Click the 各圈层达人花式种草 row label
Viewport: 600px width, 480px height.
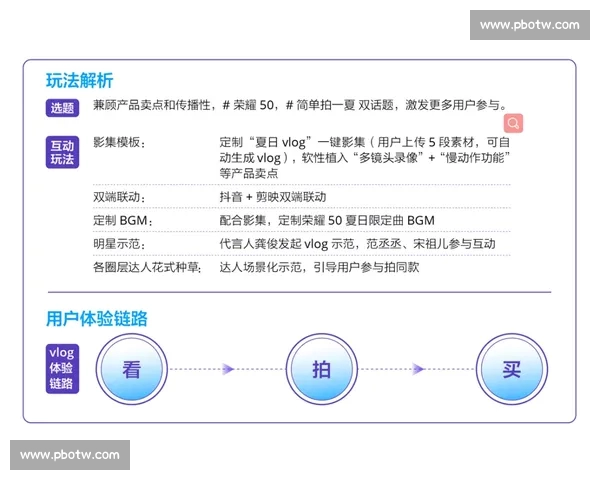[147, 267]
